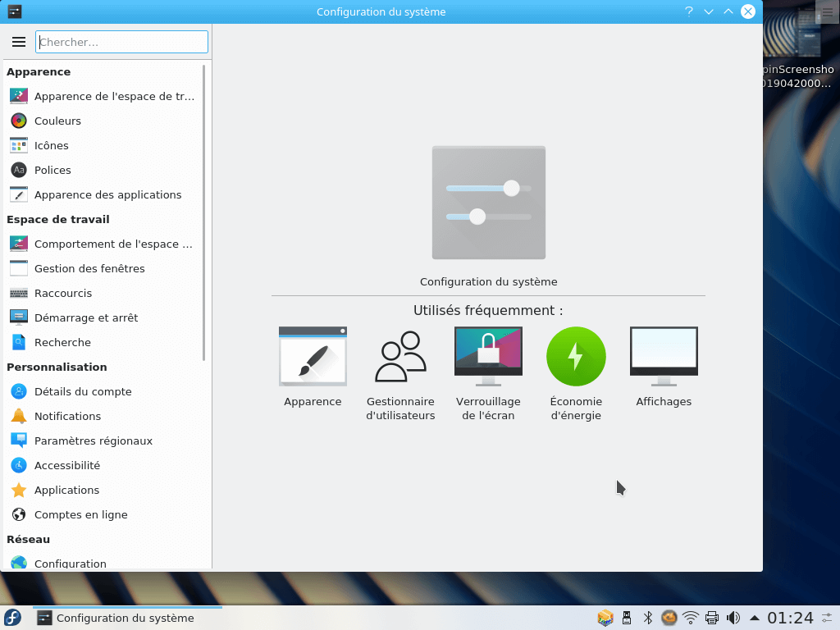
Task: Select Paramètres régionaux
Action: coord(104,441)
